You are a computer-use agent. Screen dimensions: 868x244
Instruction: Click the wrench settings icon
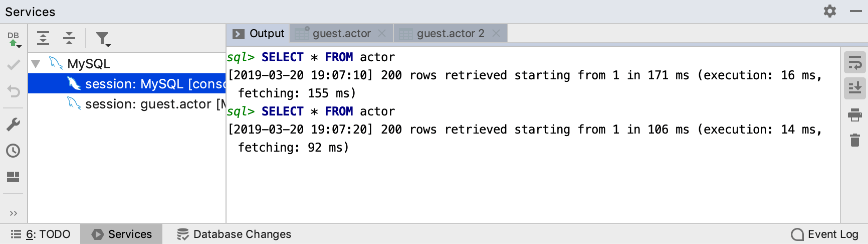point(14,124)
